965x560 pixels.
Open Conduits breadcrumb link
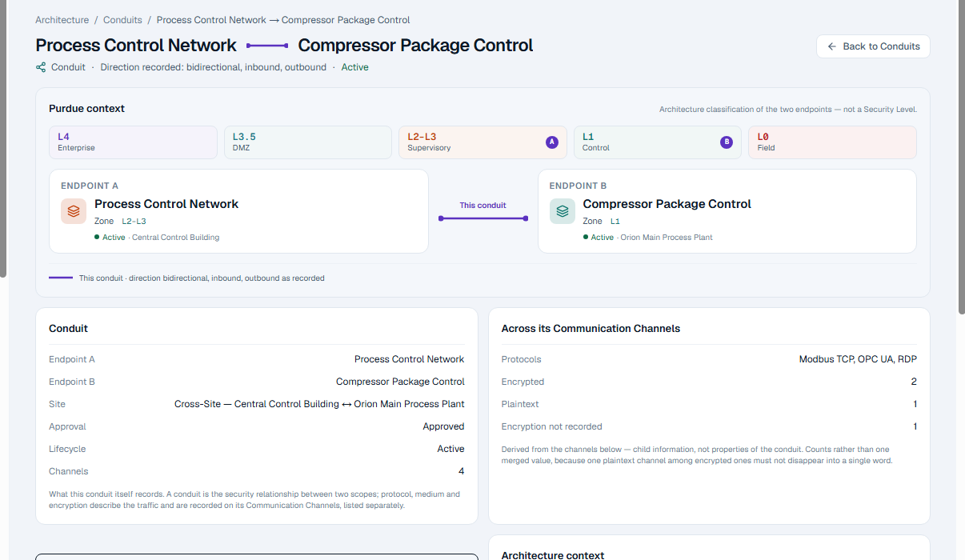coord(122,20)
